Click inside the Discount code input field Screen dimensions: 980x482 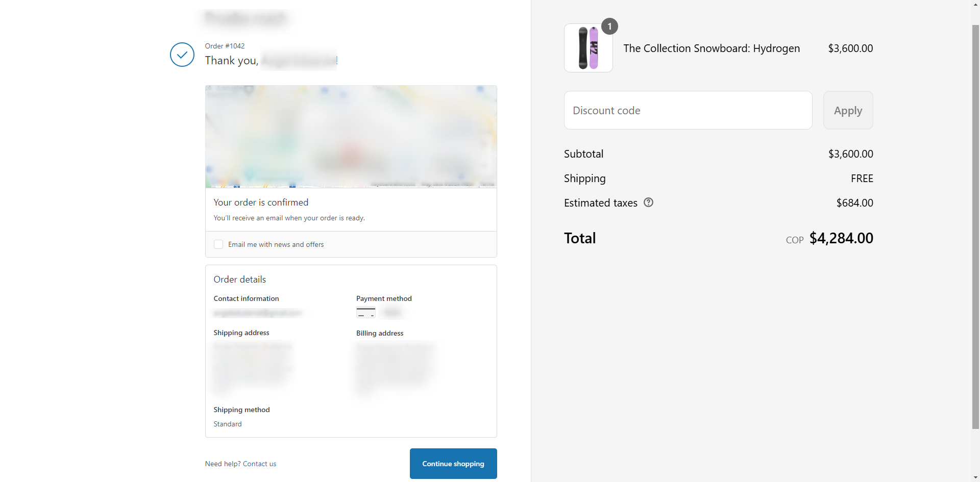point(688,110)
